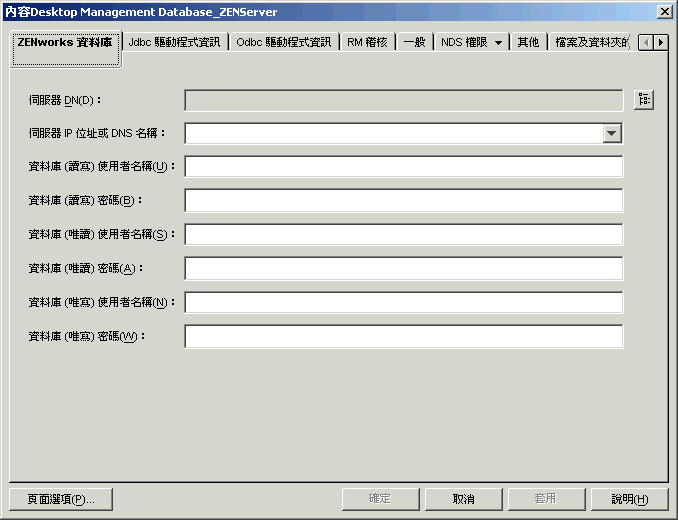The height and width of the screenshot is (520, 678).
Task: Click the 伺服器 IP 位址或 DNS 名稱 combo box
Action: 403,133
